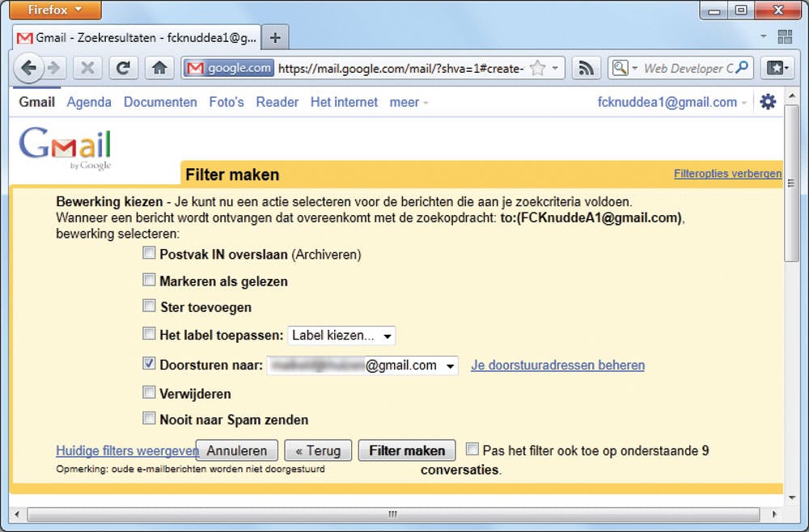Expand the meer menu in Google bar
The image size is (809, 532).
[x=409, y=103]
